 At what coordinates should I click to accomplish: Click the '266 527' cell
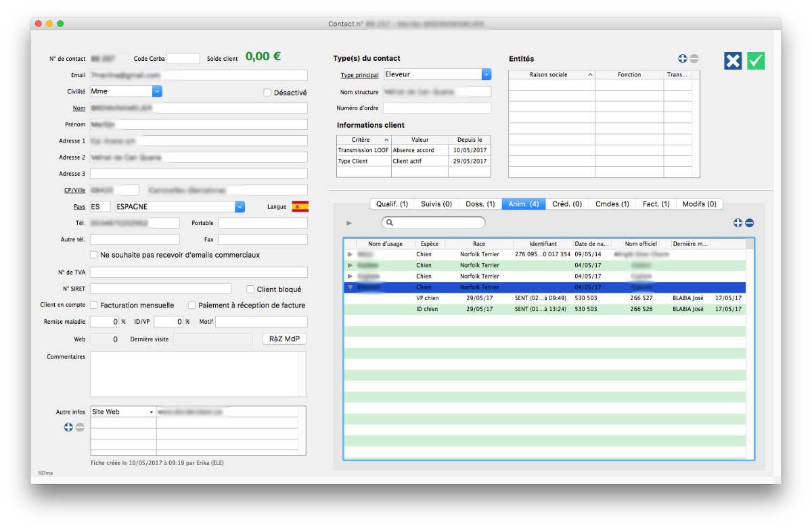point(641,298)
